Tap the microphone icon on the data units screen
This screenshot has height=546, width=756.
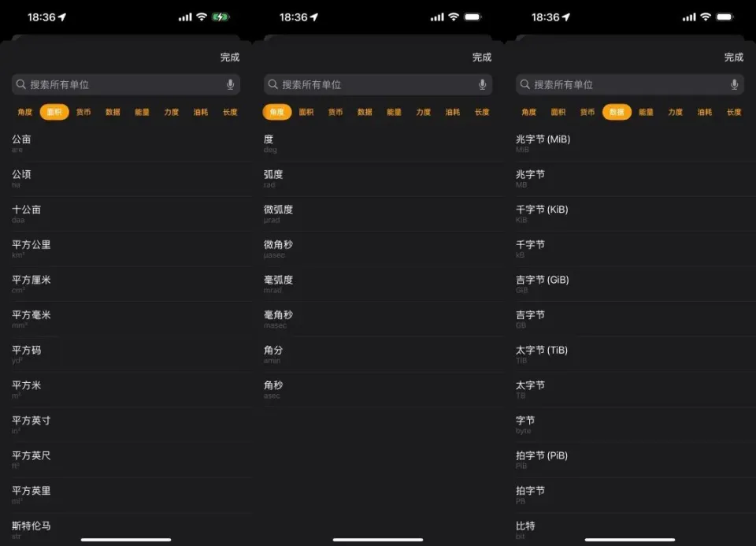point(734,84)
